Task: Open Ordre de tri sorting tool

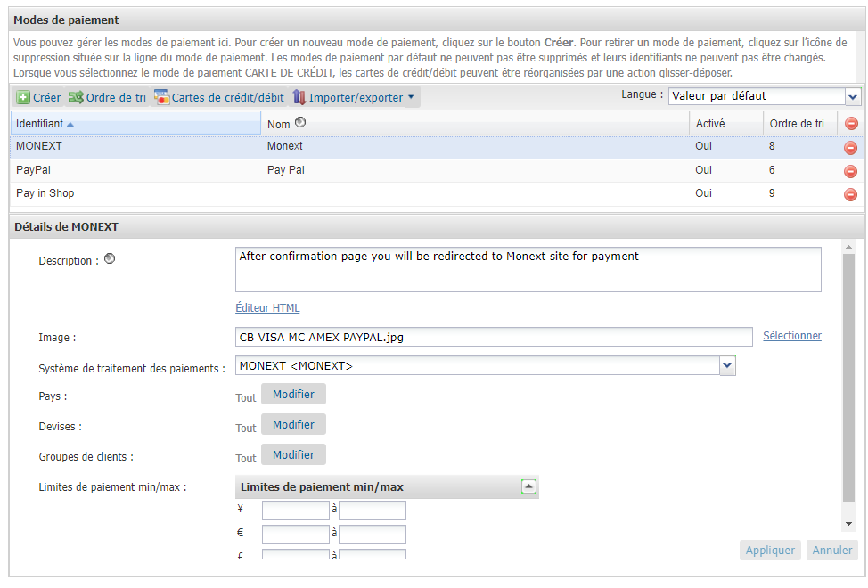Action: pyautogui.click(x=107, y=97)
